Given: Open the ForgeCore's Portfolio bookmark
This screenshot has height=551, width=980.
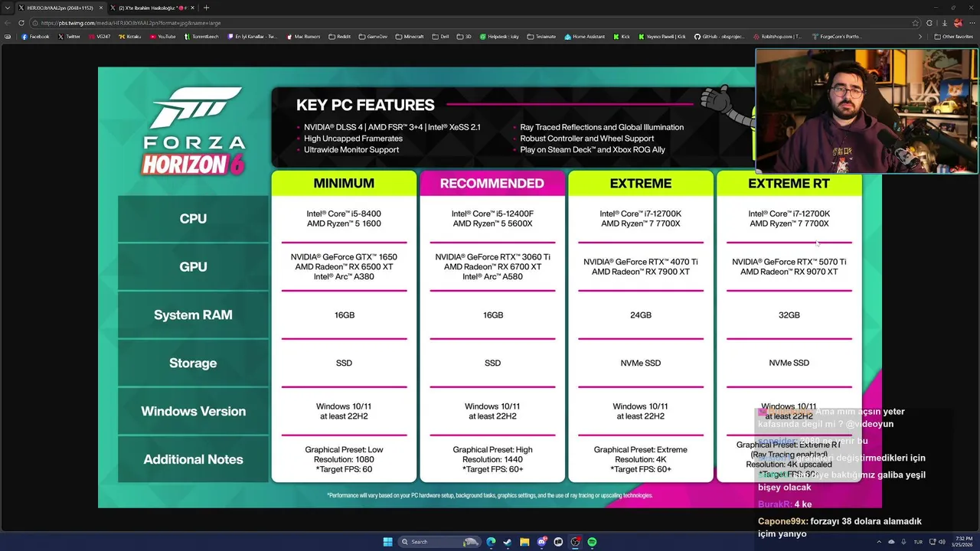Looking at the screenshot, I should point(835,36).
